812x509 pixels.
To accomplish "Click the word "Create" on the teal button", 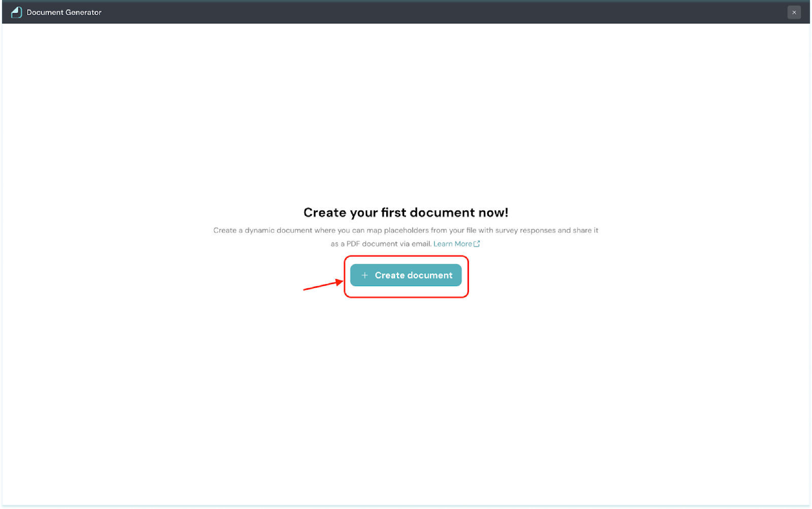I will (x=389, y=275).
